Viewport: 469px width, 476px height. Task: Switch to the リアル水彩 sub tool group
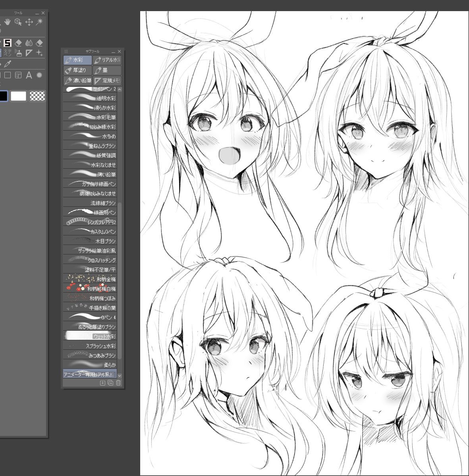tap(107, 60)
